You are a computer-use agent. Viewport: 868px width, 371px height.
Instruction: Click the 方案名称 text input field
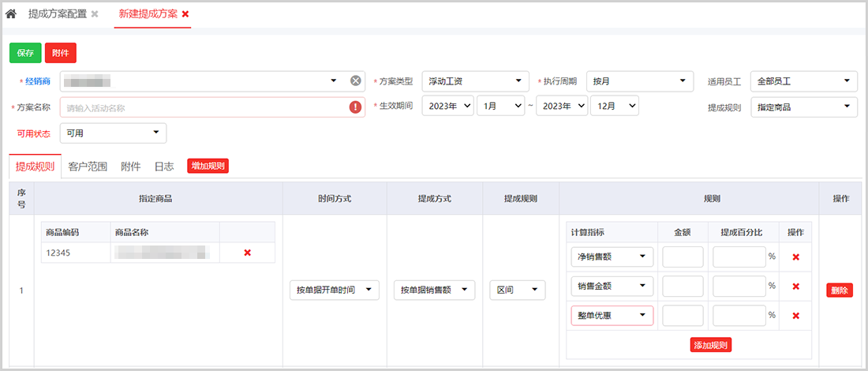[x=205, y=107]
